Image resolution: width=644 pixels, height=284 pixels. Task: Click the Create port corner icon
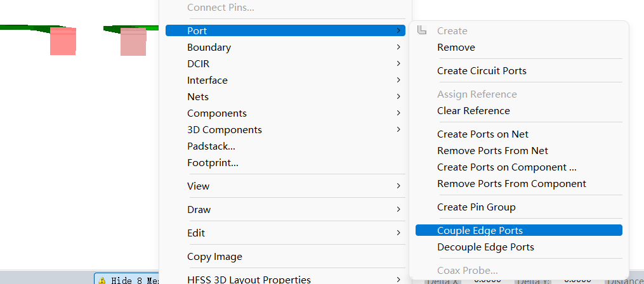click(423, 30)
